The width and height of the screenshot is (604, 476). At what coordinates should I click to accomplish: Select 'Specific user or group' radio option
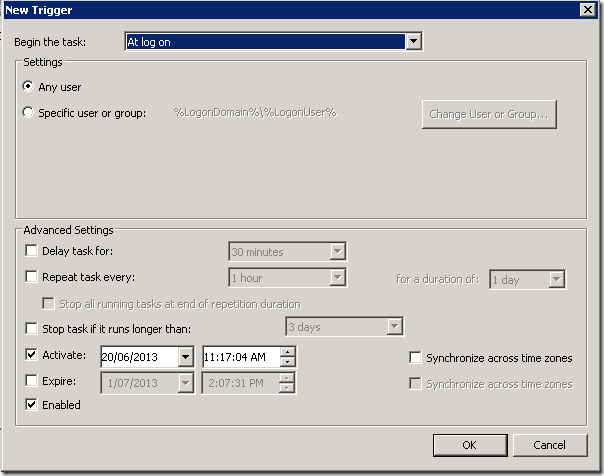[x=28, y=113]
